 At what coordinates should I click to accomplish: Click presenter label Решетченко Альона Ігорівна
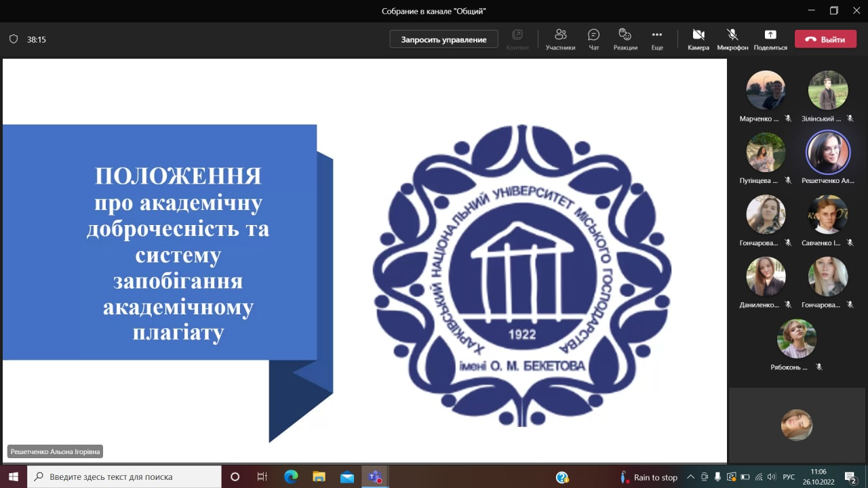(x=56, y=451)
